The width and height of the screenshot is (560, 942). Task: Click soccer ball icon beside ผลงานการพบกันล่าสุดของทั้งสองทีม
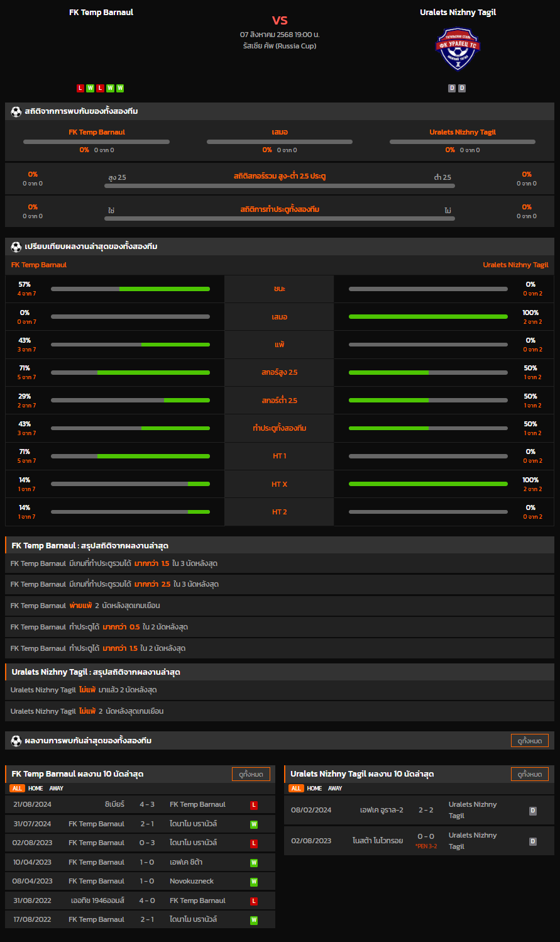(x=16, y=741)
